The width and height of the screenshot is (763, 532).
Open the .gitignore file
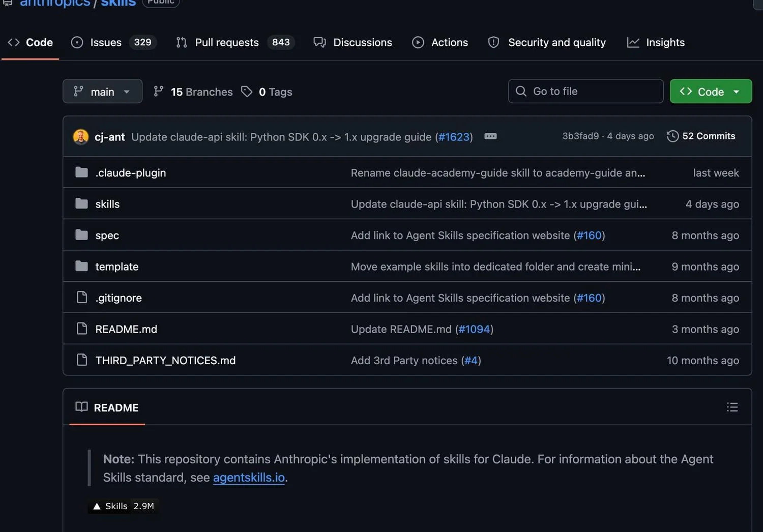[119, 298]
